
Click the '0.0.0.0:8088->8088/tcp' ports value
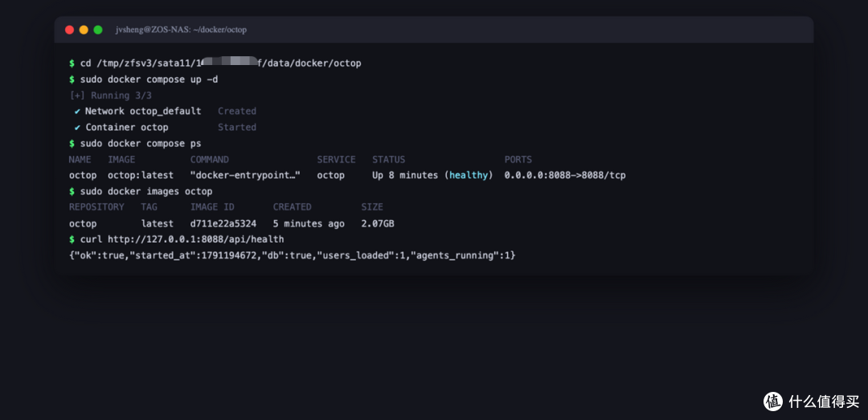(565, 175)
